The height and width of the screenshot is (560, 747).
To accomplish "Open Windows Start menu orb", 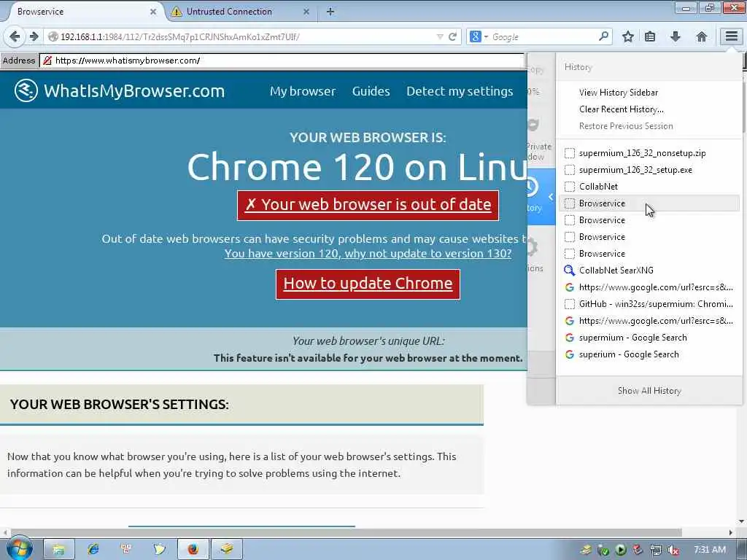I will tap(19, 548).
